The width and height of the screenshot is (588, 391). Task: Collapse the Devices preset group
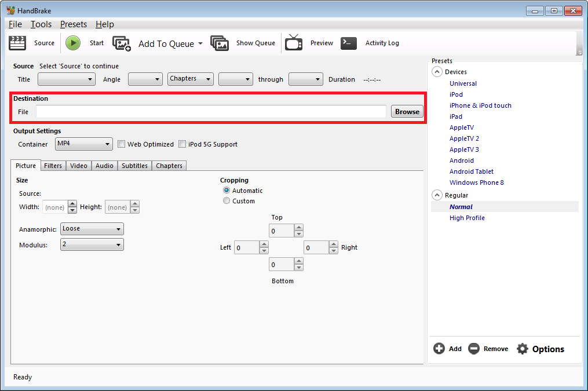[437, 72]
